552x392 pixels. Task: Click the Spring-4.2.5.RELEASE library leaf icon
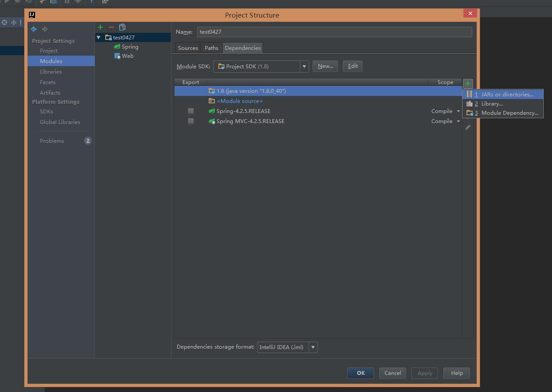[x=212, y=111]
